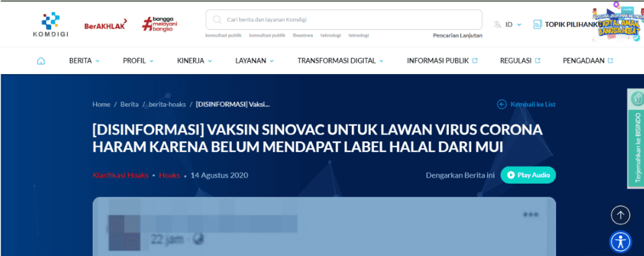Click the language translate icon
644x256 pixels.
[497, 25]
